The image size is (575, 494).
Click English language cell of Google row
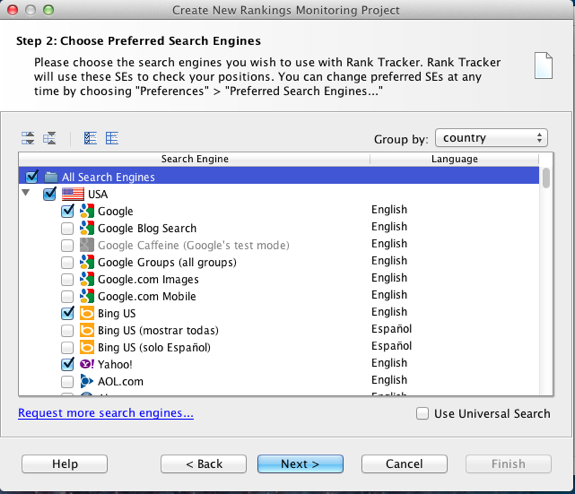pyautogui.click(x=389, y=209)
